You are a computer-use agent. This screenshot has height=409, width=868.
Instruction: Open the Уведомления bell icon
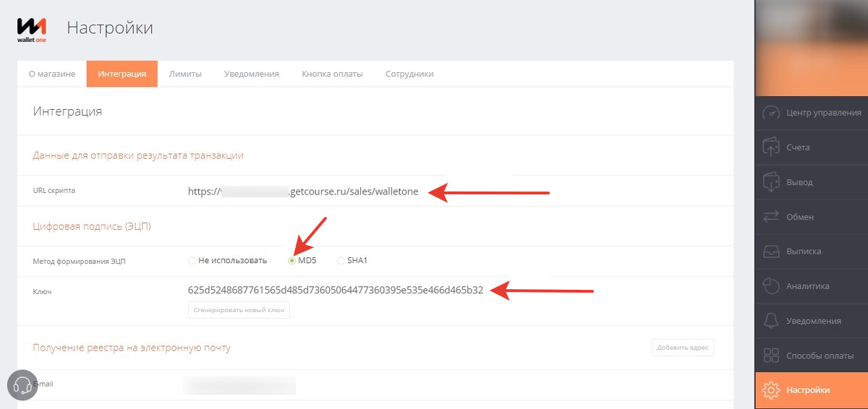click(771, 321)
